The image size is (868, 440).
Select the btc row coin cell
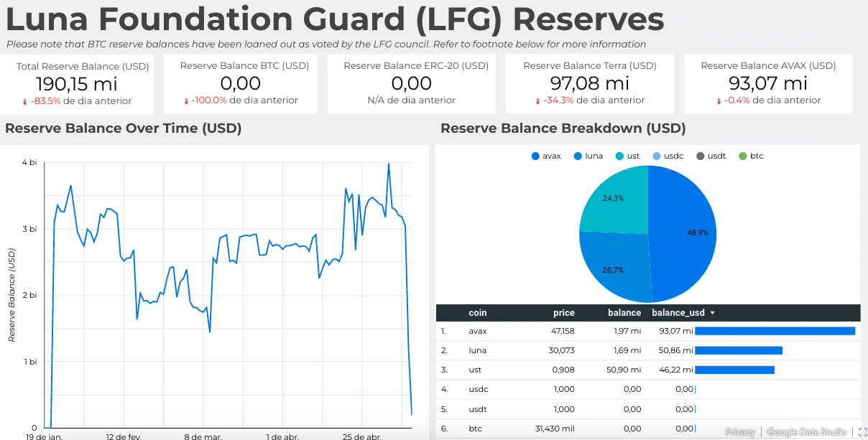pyautogui.click(x=475, y=429)
